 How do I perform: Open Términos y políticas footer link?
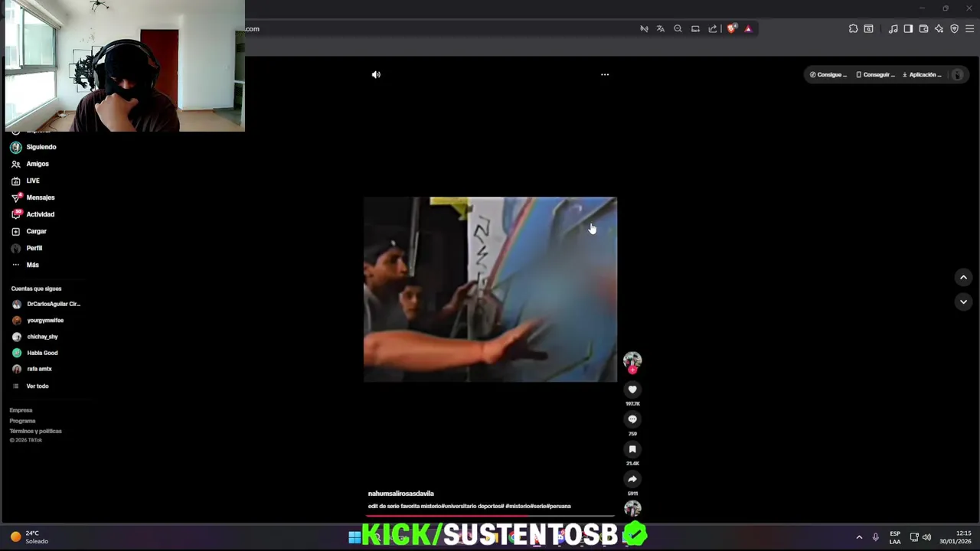(35, 431)
